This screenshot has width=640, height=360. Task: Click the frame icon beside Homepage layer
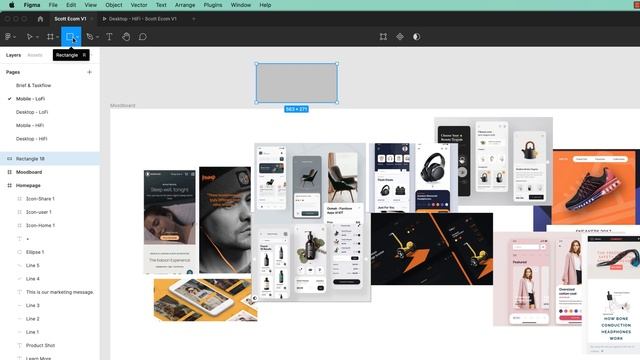point(9,185)
